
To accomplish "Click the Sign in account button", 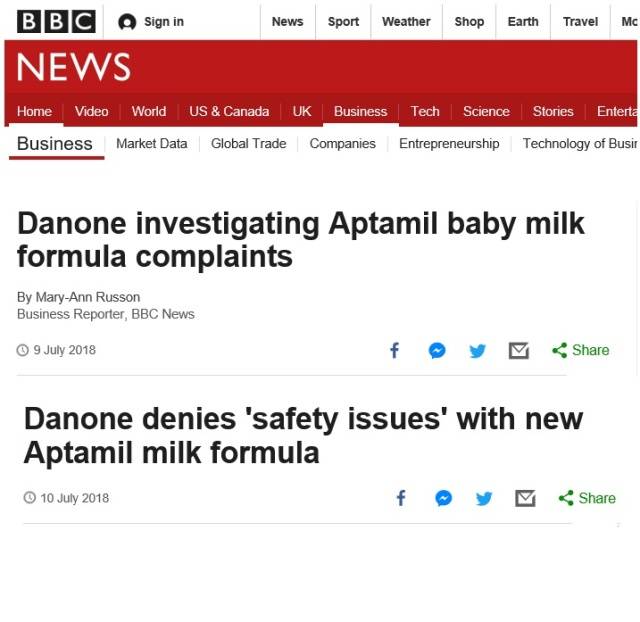I will pyautogui.click(x=151, y=21).
